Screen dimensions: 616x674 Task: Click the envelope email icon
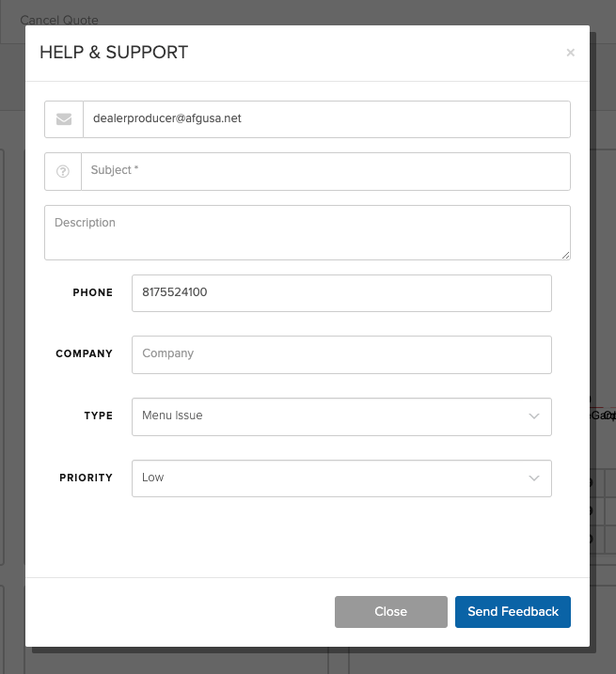tap(64, 119)
